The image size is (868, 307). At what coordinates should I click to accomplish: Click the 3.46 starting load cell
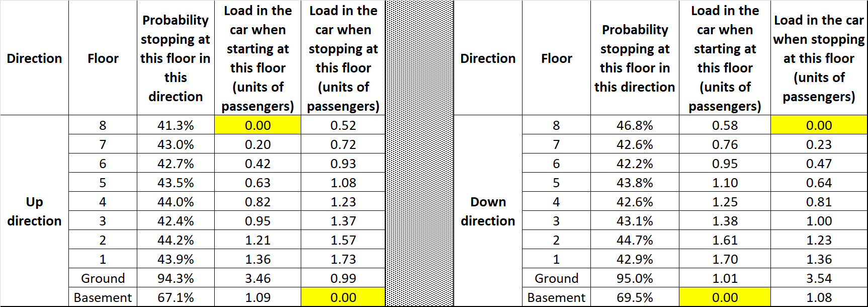click(x=257, y=278)
